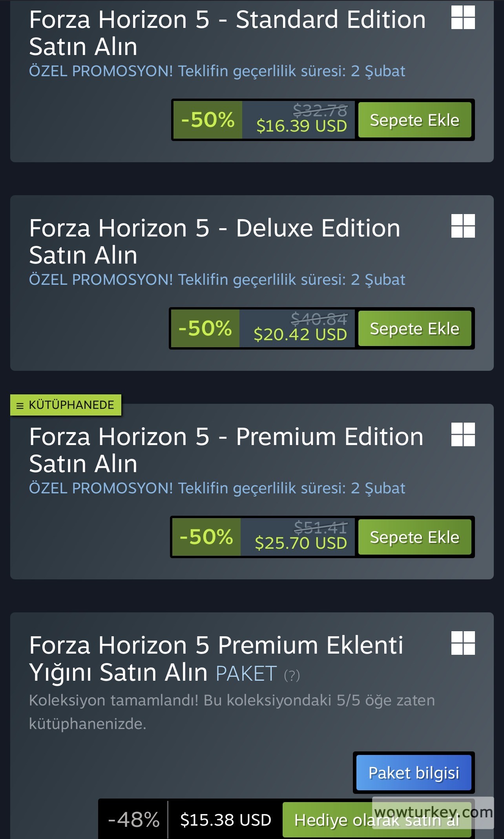The width and height of the screenshot is (504, 839).
Task: Click the $25.70 USD Premium Edition price
Action: tap(301, 543)
